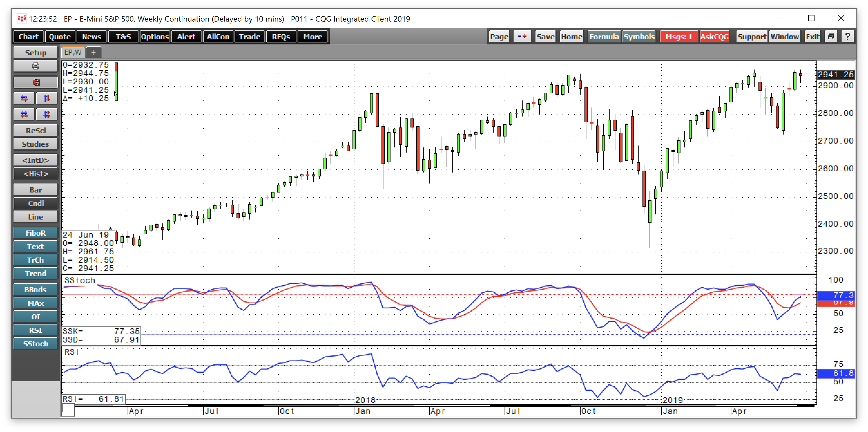Click the ReScl rescale button
The width and height of the screenshot is (868, 432).
[x=35, y=131]
